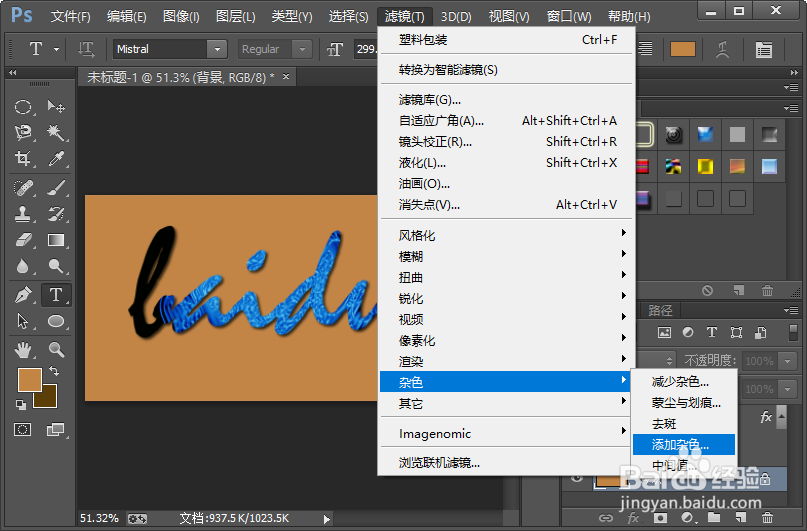The image size is (807, 531).
Task: Filter layers by smart objects
Action: 761,332
